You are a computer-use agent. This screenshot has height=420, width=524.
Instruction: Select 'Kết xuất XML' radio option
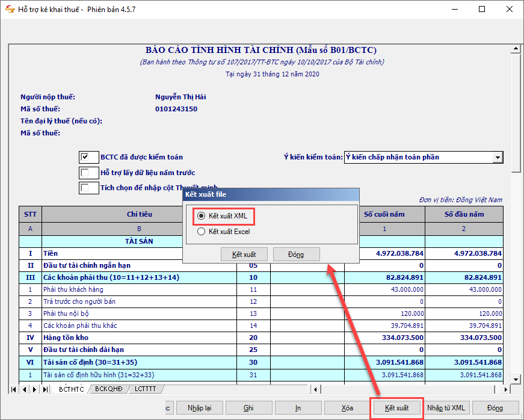click(x=201, y=216)
